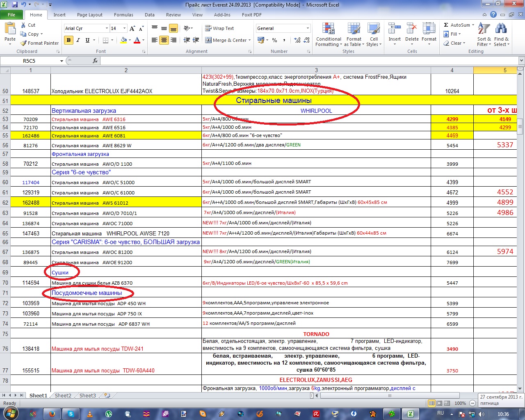
Task: Toggle Align Text Right
Action: [x=173, y=40]
